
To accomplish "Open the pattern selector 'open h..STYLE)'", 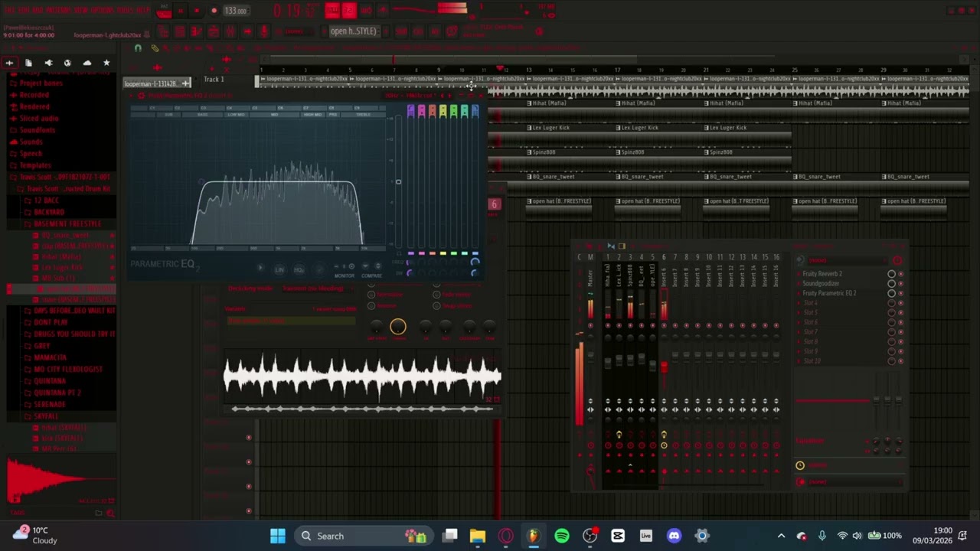I will (x=355, y=31).
